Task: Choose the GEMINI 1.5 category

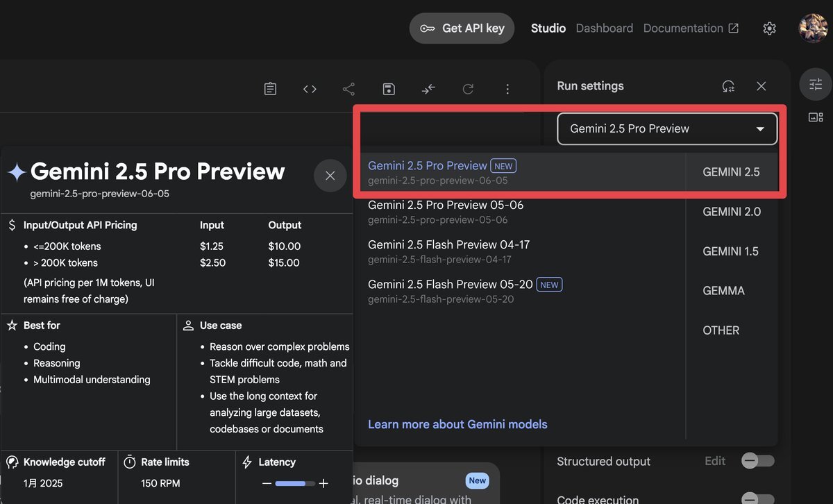Action: pyautogui.click(x=731, y=251)
